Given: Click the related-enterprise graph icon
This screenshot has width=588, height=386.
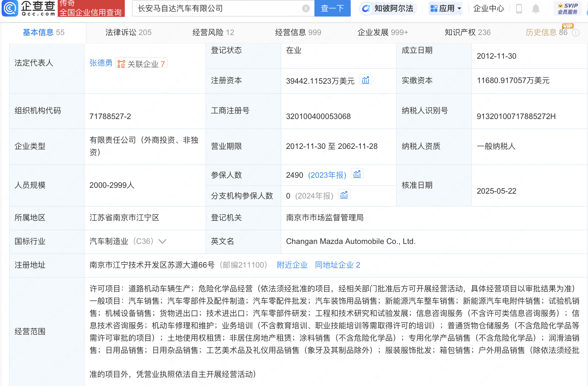Looking at the screenshot, I should click(x=121, y=64).
